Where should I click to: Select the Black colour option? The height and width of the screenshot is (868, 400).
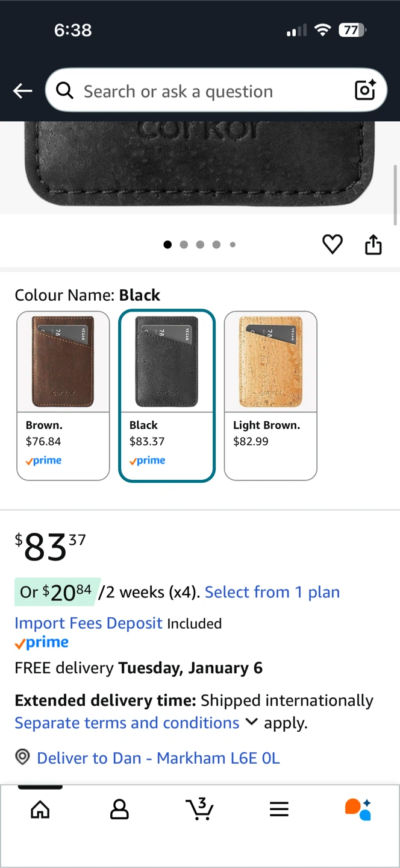tap(167, 395)
